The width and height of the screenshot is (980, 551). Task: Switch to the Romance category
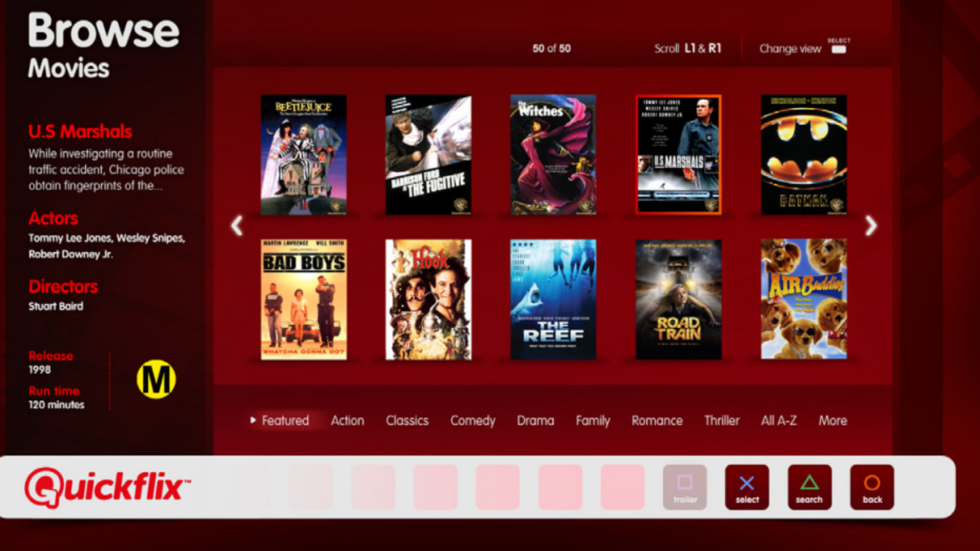click(657, 421)
